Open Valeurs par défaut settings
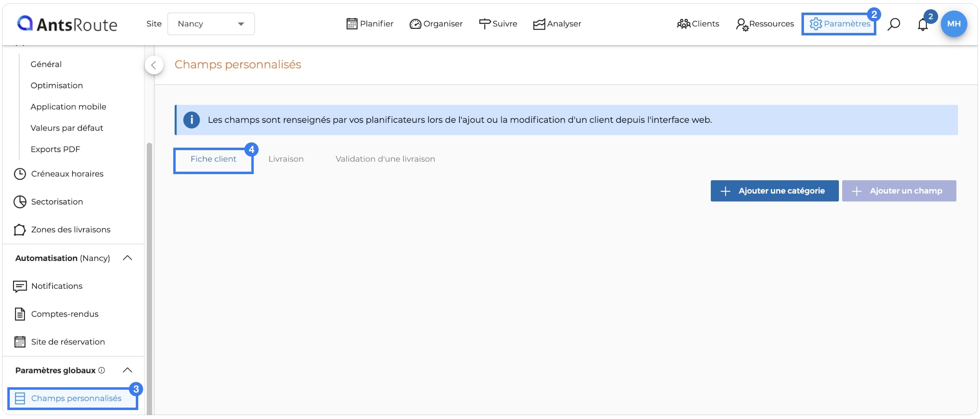The image size is (980, 419). coord(67,128)
